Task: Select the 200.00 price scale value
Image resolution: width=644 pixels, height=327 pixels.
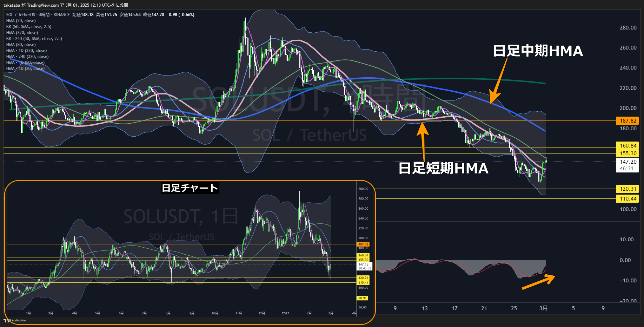Action: 628,108
